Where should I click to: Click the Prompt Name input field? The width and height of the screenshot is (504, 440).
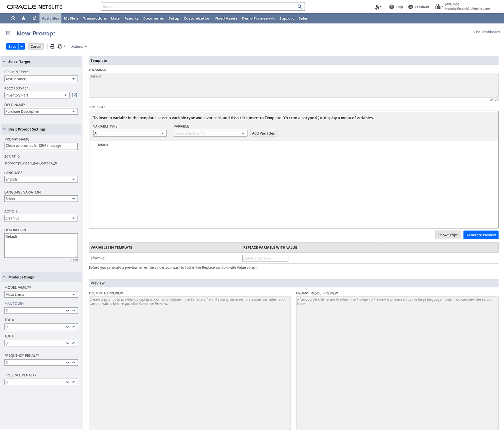point(41,146)
